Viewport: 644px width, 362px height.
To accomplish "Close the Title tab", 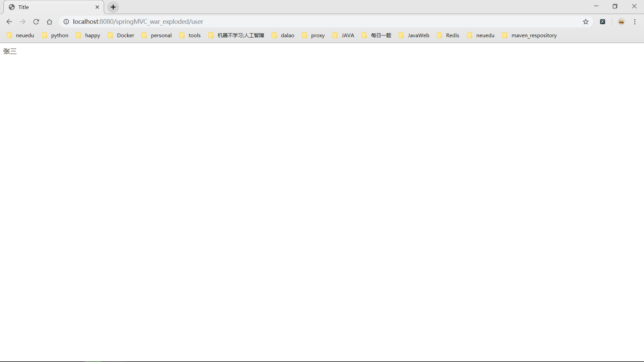I will [x=97, y=7].
